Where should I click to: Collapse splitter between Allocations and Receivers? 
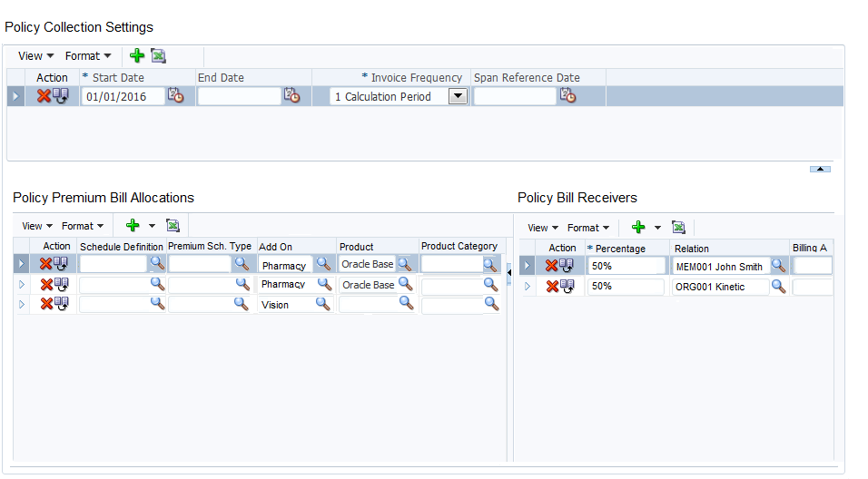509,272
